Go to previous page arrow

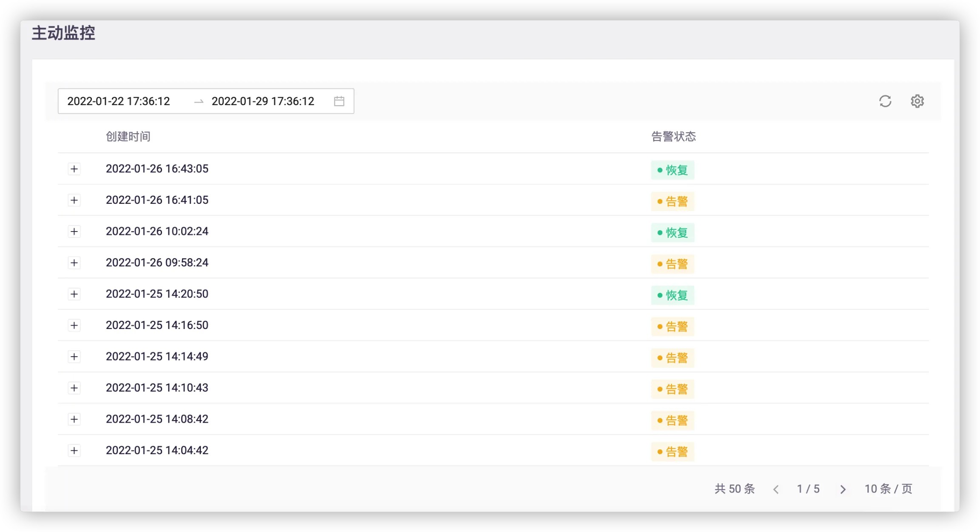point(776,489)
